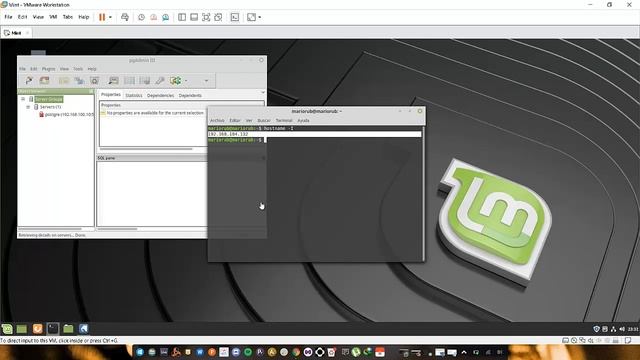Open the Linux Mint start menu
The width and height of the screenshot is (640, 360).
tap(7, 329)
